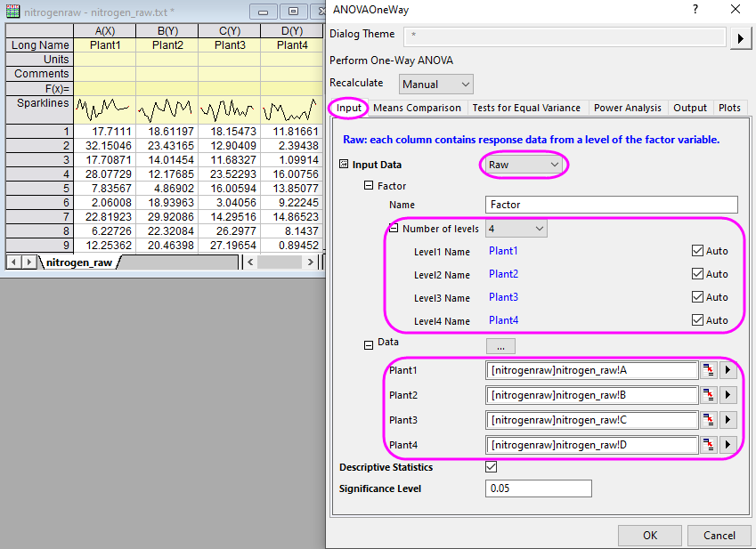The width and height of the screenshot is (756, 549).
Task: Edit the Significance Level value 0.05
Action: [x=539, y=488]
